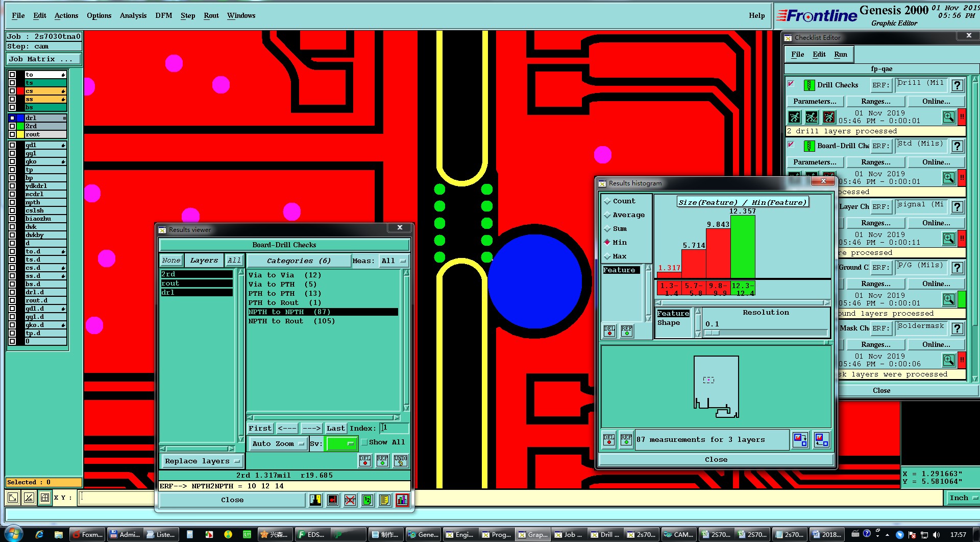
Task: Click the DEL icon in Results viewer
Action: [x=365, y=461]
